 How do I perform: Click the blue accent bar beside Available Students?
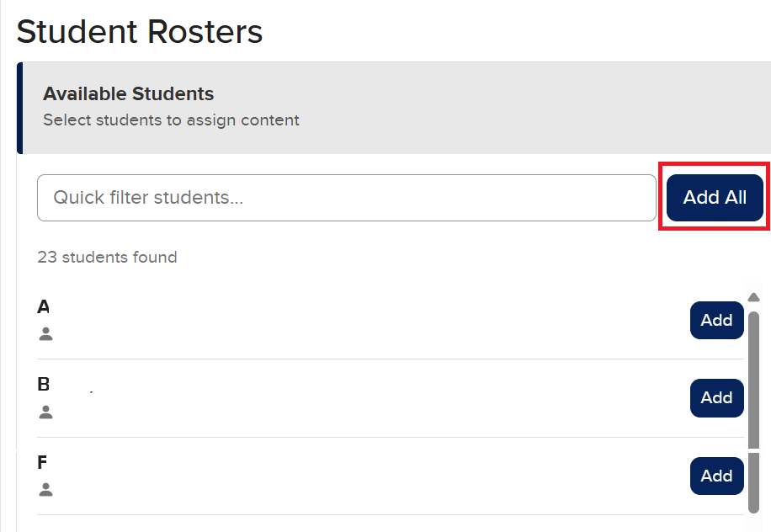coord(19,108)
